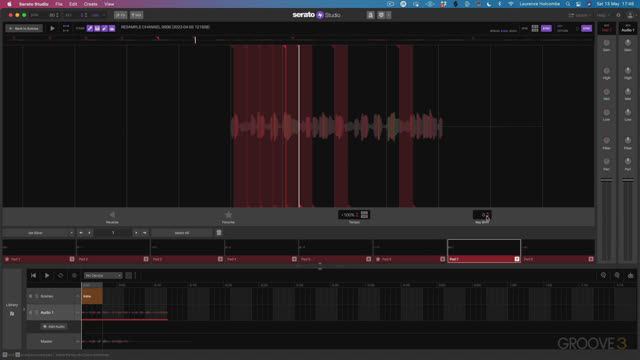The height and width of the screenshot is (360, 640).
Task: Adjust the Gain knob in Audio 1 strip
Action: [628, 43]
